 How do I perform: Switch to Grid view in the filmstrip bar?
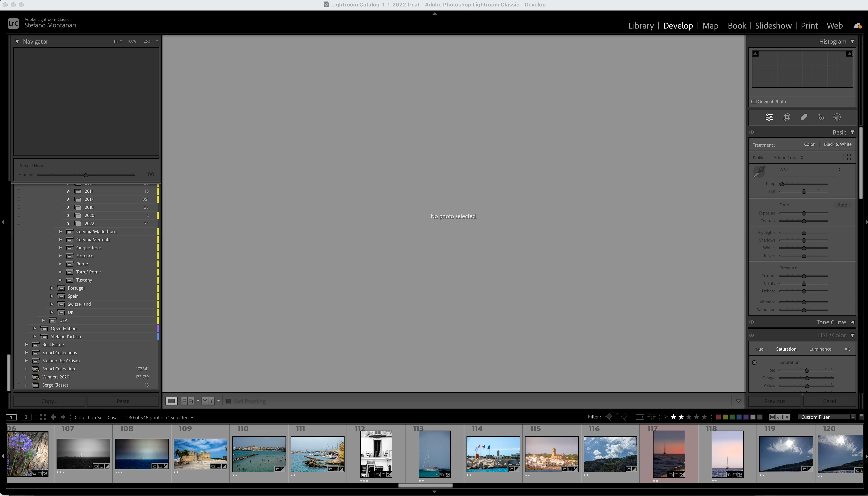coord(43,417)
